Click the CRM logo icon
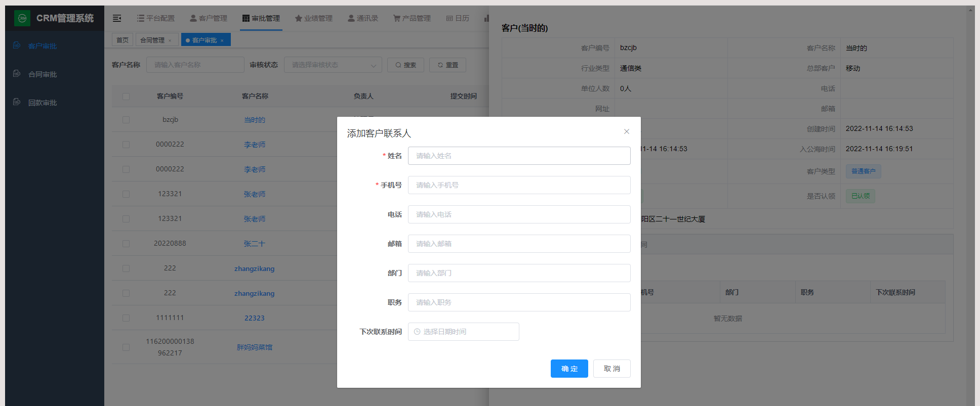 pyautogui.click(x=22, y=18)
